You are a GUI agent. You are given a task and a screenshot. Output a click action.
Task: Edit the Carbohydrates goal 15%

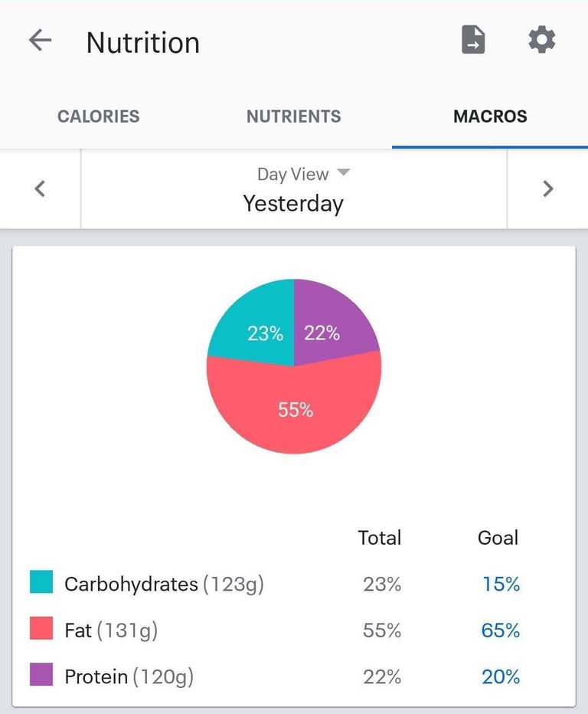pos(501,585)
